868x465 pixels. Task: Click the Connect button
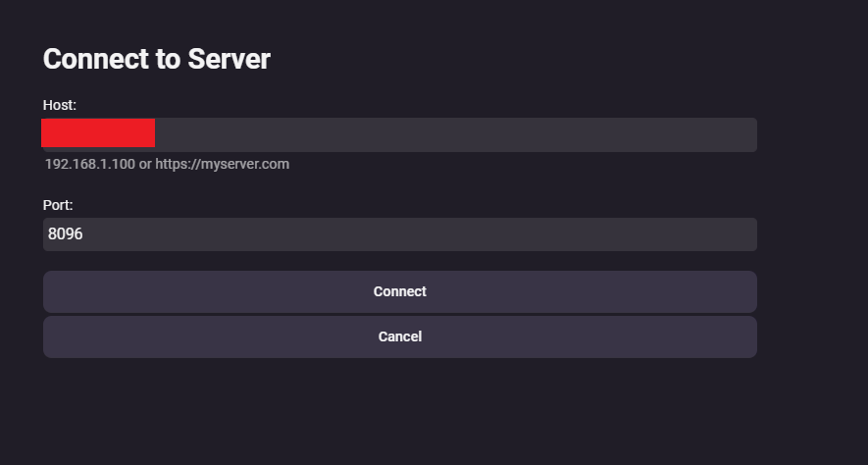399,291
